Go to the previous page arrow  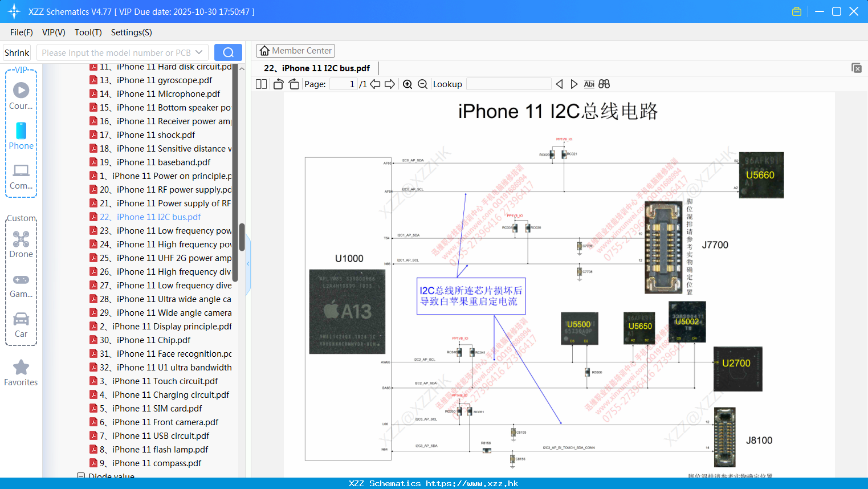[375, 84]
